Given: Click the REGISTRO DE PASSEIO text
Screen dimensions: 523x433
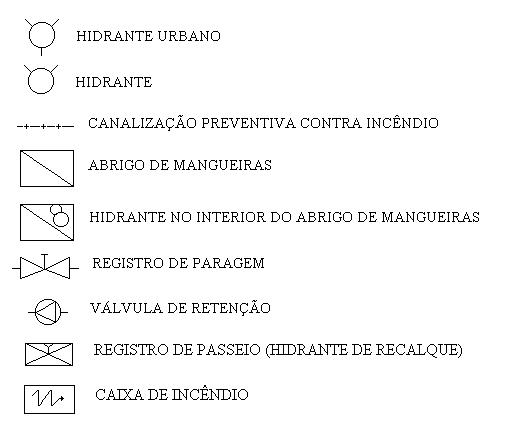Looking at the screenshot, I should pos(177,350).
